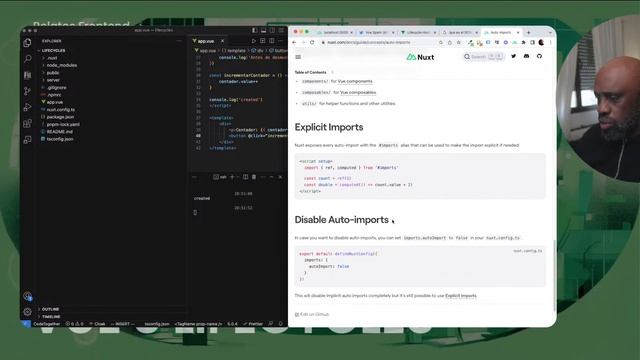Open the Nuxt docs hamburger menu
The image size is (640, 360).
(298, 57)
